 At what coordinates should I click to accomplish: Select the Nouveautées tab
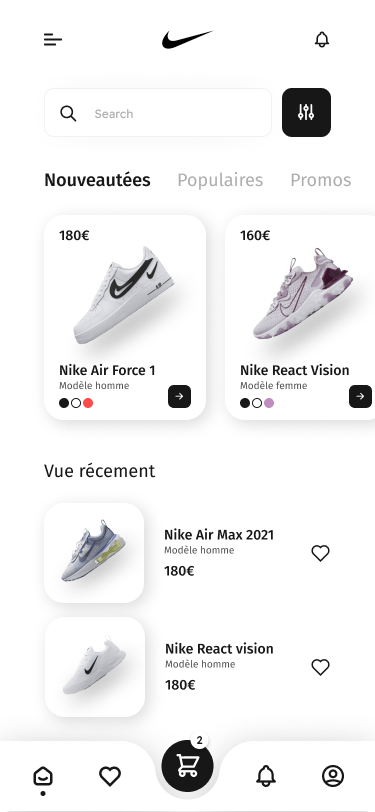pos(97,180)
